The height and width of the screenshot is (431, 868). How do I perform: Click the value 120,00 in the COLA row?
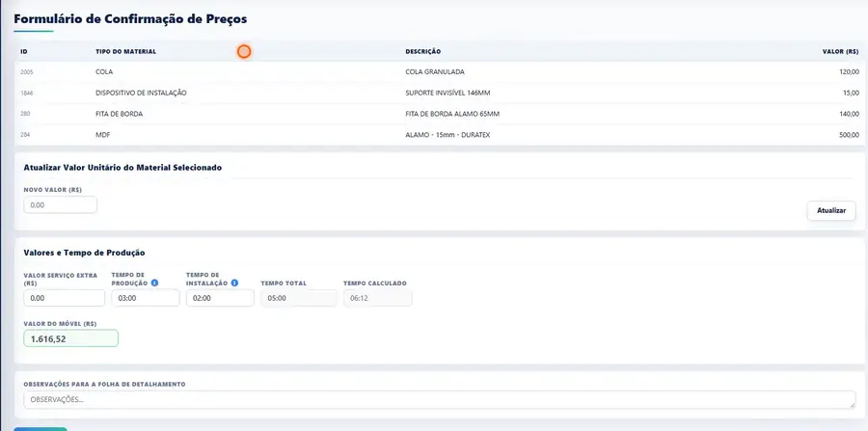point(849,72)
